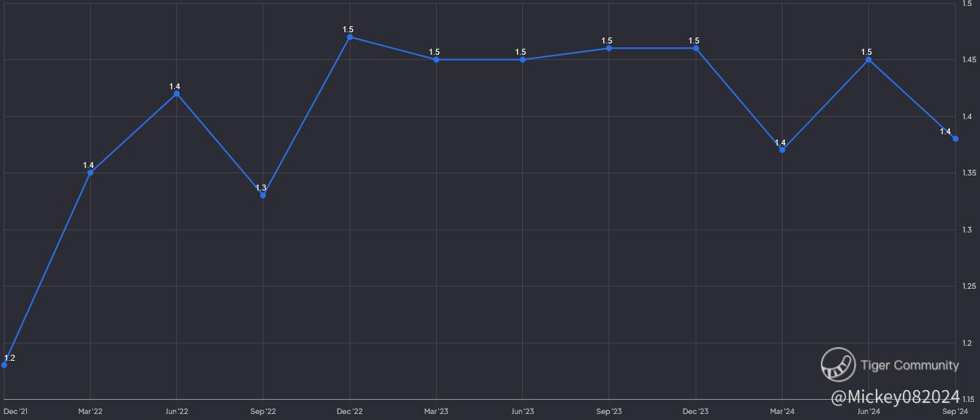Click the Tiger Community logo icon
Viewport: 980px width, 420px height.
click(838, 365)
